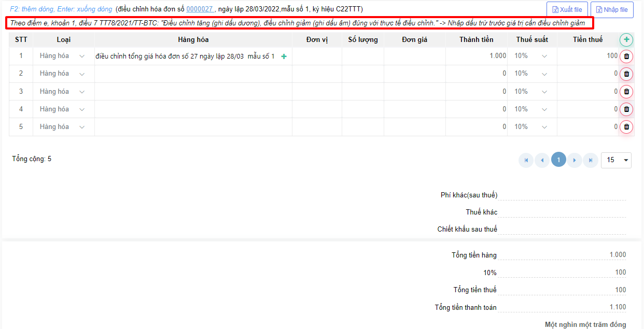Open page size dropdown showing 15

tap(616, 160)
